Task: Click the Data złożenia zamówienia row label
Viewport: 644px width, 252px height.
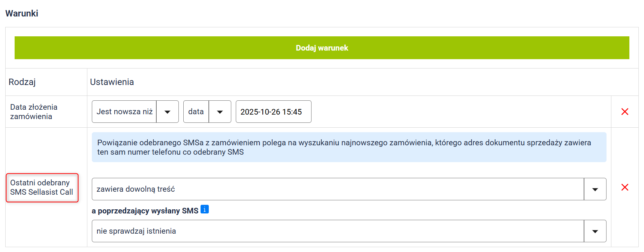Action: click(x=34, y=112)
